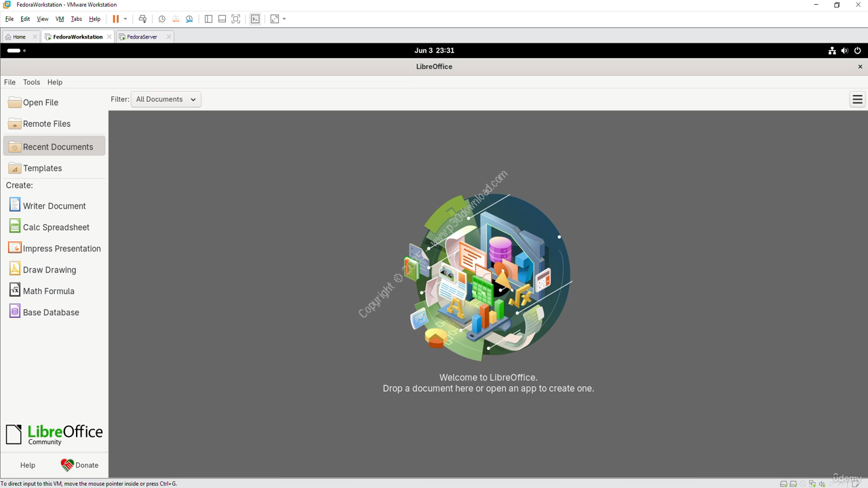Open the GNOME power menu icon
This screenshot has width=868, height=488.
click(x=858, y=51)
